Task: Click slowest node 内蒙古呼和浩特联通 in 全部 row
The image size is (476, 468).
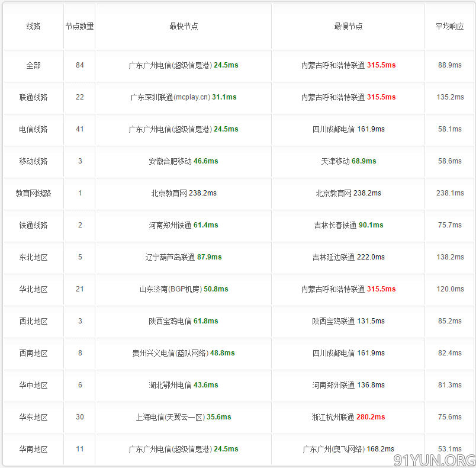Action: point(348,65)
